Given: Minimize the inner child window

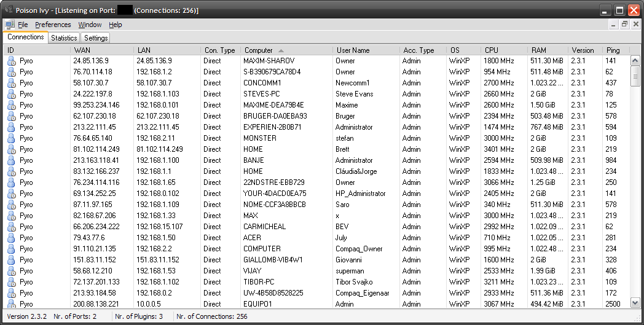Looking at the screenshot, I should pos(614,25).
